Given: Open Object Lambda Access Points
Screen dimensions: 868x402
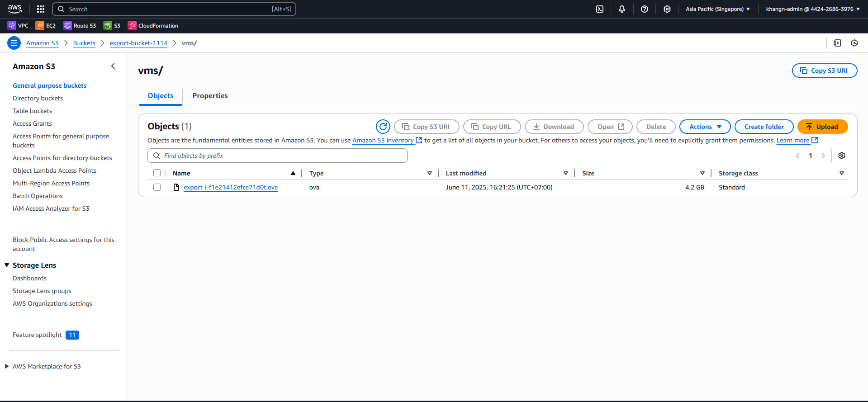Looking at the screenshot, I should pos(54,170).
